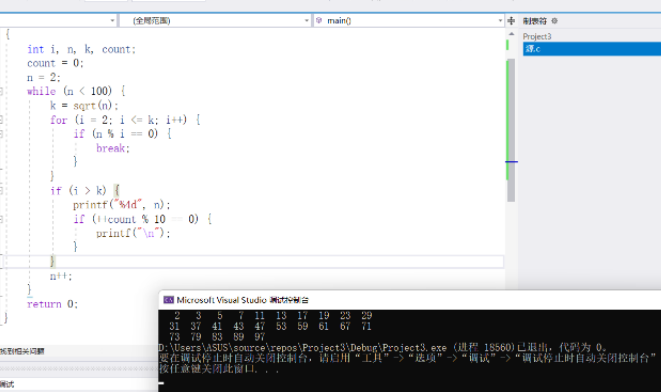
Task: Click the 'int i, n, k, count;' code line
Action: [x=81, y=49]
